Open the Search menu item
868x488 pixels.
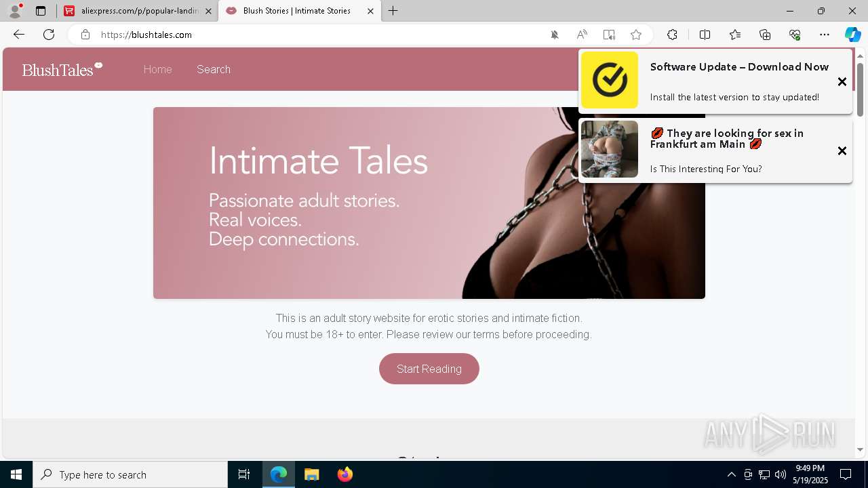tap(214, 69)
